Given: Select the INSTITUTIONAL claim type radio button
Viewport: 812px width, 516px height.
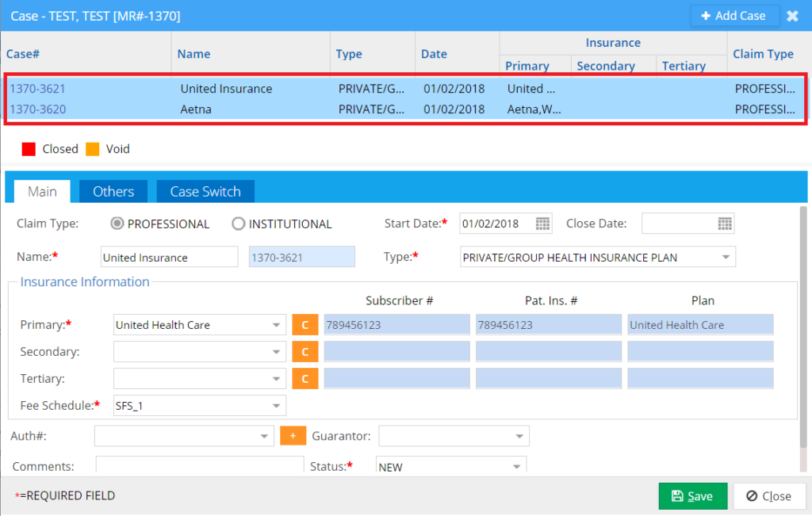Looking at the screenshot, I should (238, 224).
